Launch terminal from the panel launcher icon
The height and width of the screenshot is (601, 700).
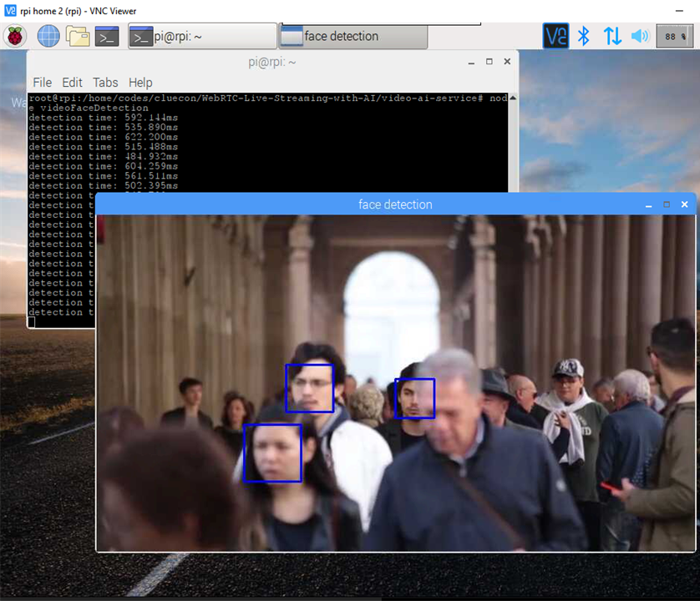pos(107,36)
